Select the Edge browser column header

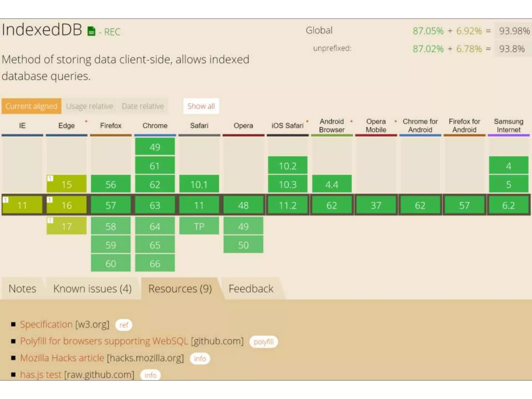(x=66, y=126)
